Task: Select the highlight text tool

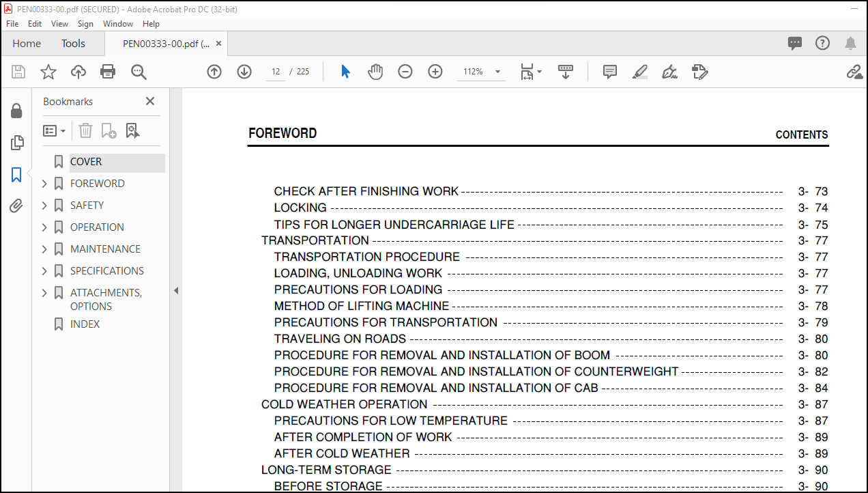Action: tap(639, 72)
